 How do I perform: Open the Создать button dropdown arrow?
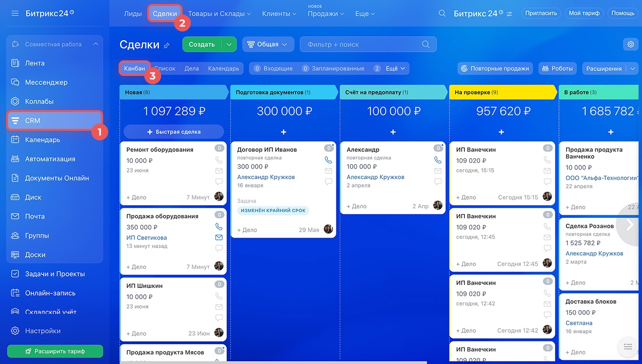pyautogui.click(x=229, y=44)
